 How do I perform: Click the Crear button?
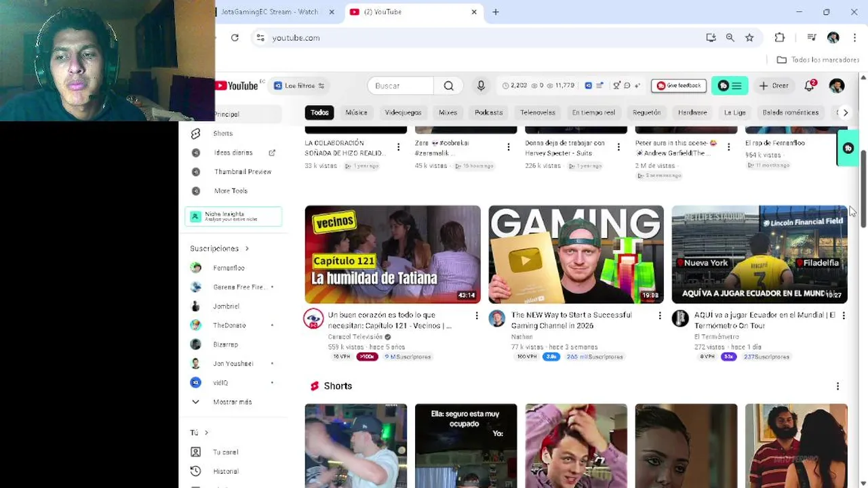coord(774,85)
